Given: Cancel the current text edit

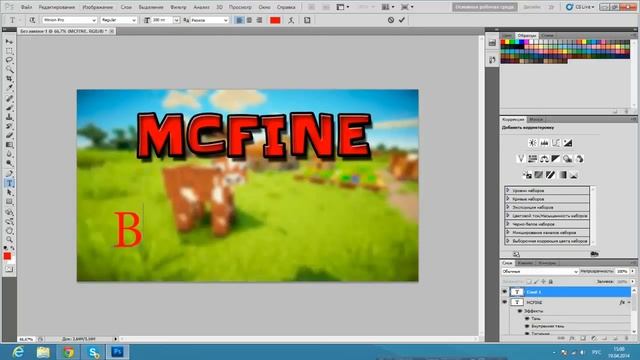Looking at the screenshot, I should tap(391, 20).
